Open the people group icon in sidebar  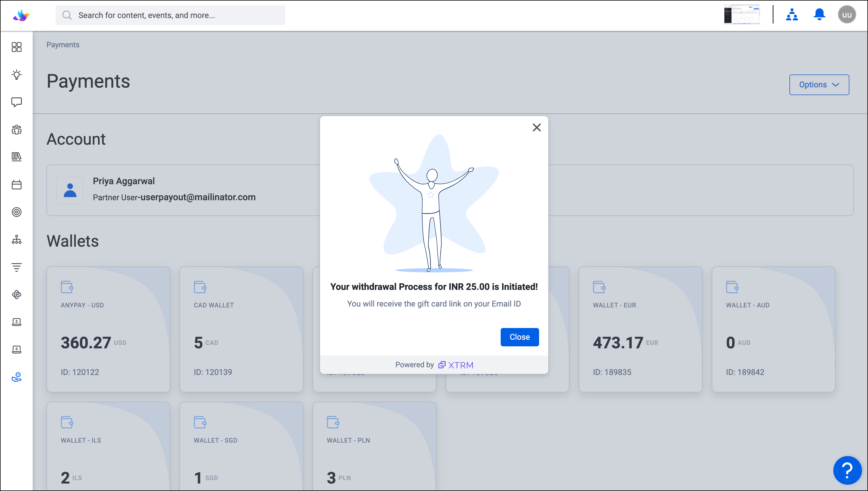click(x=17, y=129)
